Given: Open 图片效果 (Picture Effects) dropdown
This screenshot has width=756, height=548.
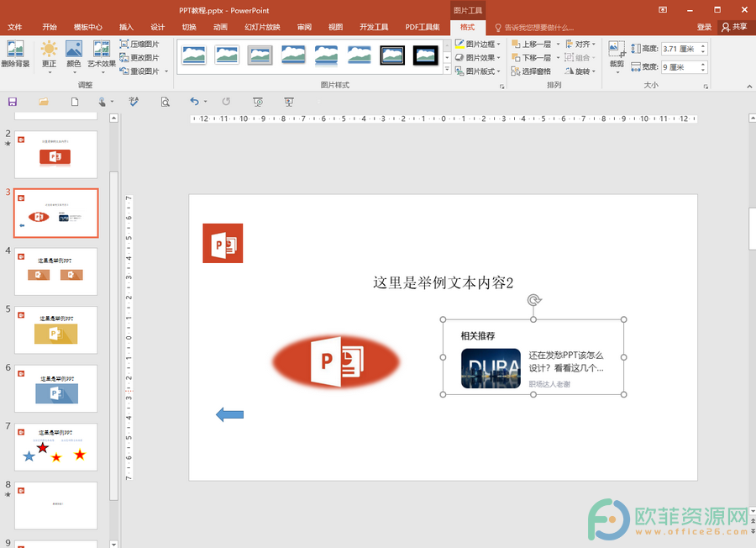Looking at the screenshot, I should (478, 57).
